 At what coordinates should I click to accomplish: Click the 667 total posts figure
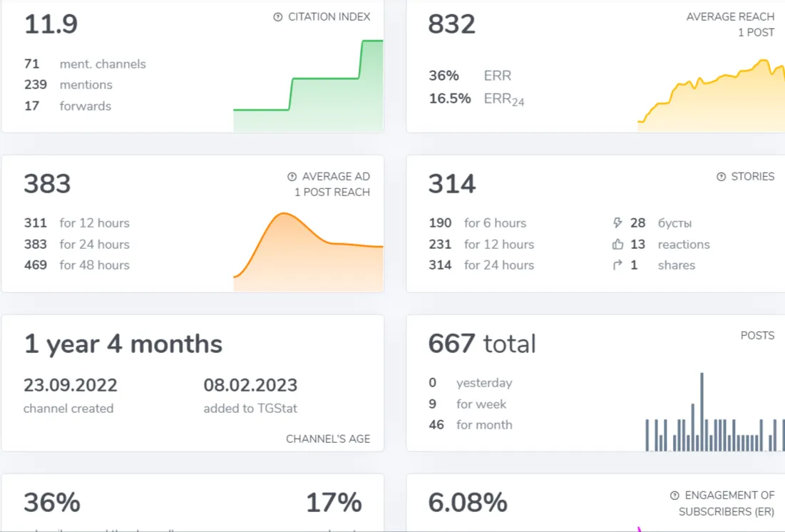(481, 344)
